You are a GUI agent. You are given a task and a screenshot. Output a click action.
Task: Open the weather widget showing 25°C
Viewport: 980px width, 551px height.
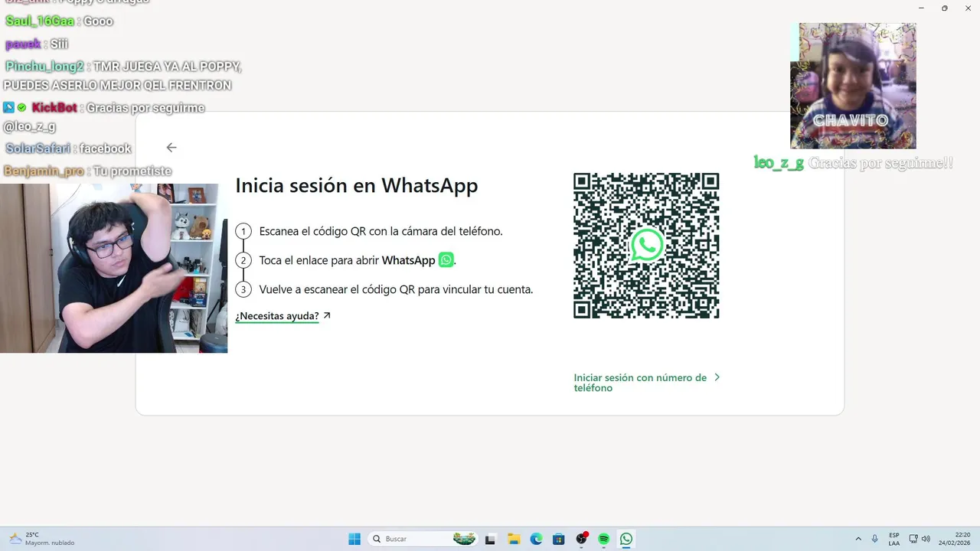pyautogui.click(x=42, y=539)
